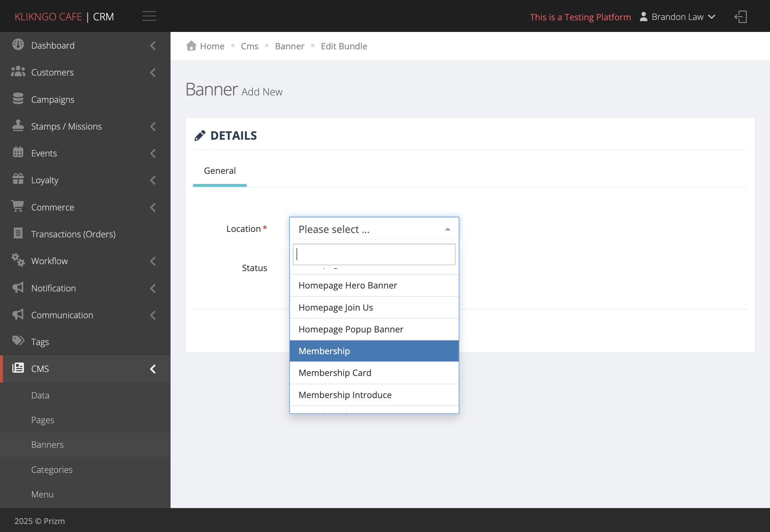Click the Transactions receipt icon
This screenshot has height=532, width=770.
tap(18, 233)
